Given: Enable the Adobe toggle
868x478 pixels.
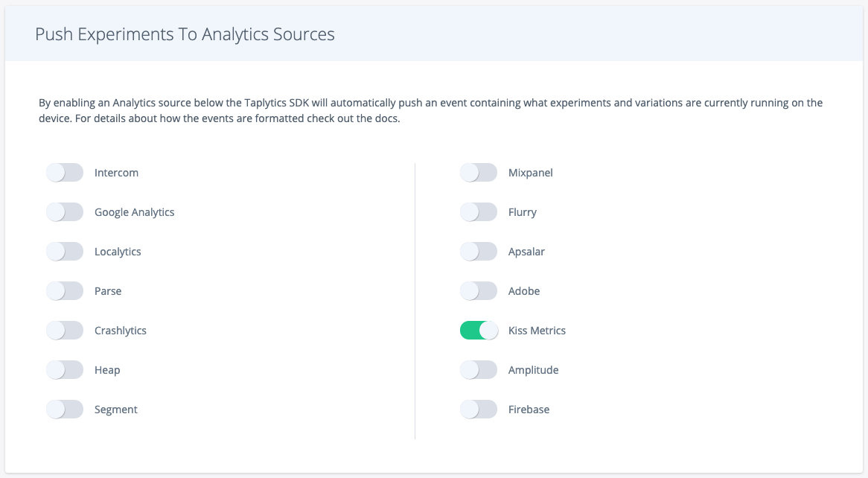Looking at the screenshot, I should [479, 291].
